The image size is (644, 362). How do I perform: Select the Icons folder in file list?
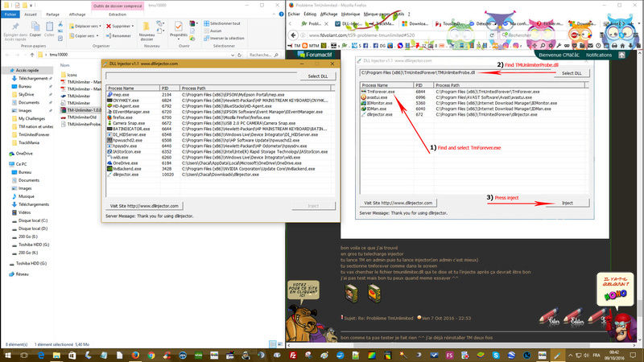(69, 75)
